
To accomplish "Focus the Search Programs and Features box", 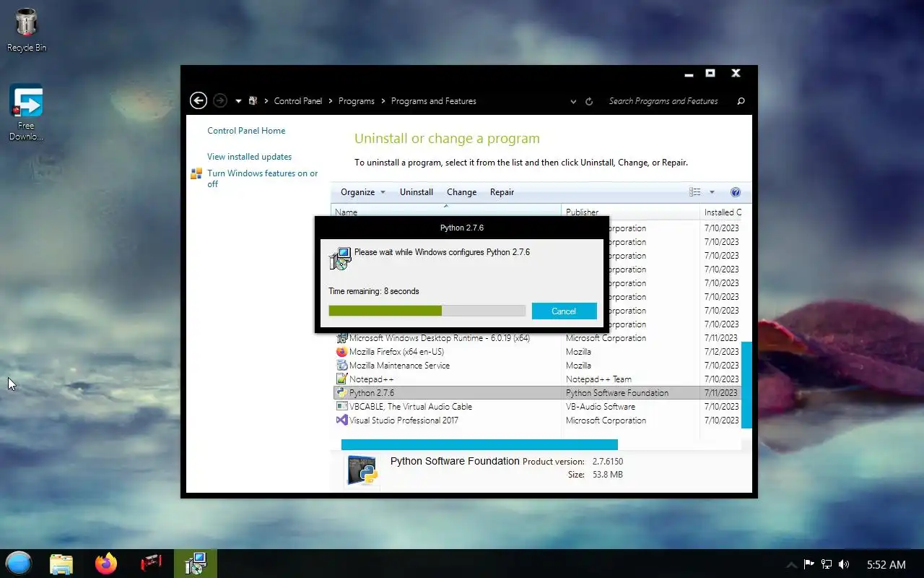I will coord(663,101).
